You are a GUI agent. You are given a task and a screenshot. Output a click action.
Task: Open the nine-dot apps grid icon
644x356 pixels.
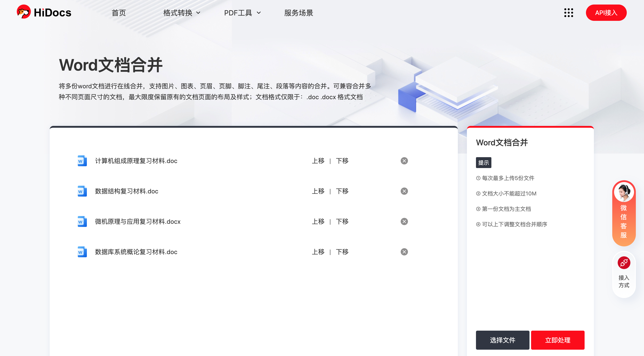pos(568,13)
